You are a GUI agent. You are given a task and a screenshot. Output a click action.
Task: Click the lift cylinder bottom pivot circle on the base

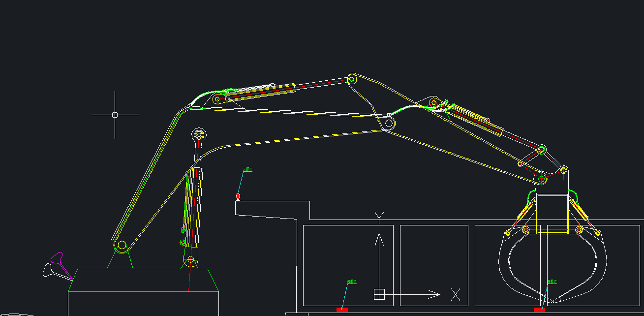click(x=191, y=260)
